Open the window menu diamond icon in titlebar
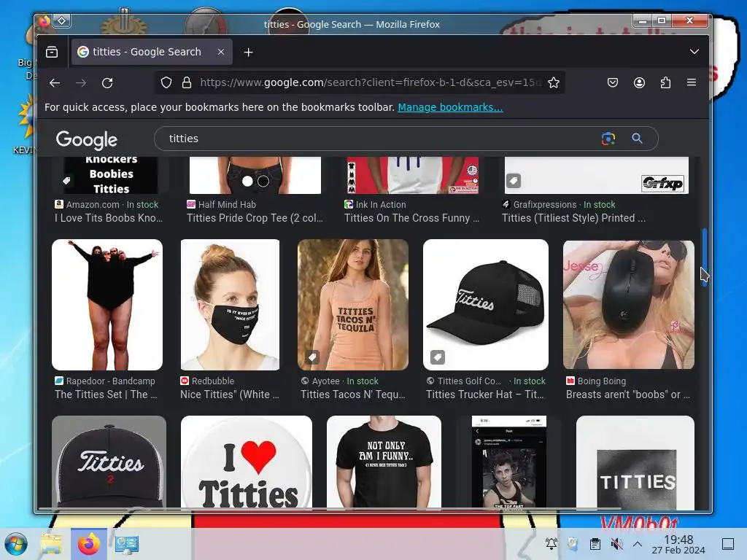This screenshot has width=747, height=560. [62, 20]
